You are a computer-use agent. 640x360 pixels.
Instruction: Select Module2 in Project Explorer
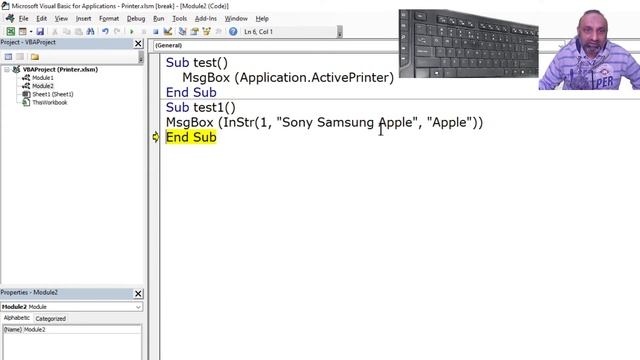coord(43,86)
